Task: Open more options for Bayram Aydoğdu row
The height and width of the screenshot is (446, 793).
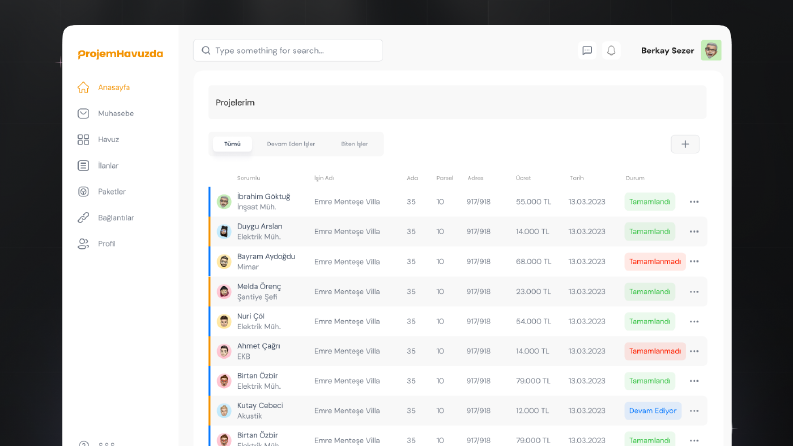Action: [x=694, y=261]
